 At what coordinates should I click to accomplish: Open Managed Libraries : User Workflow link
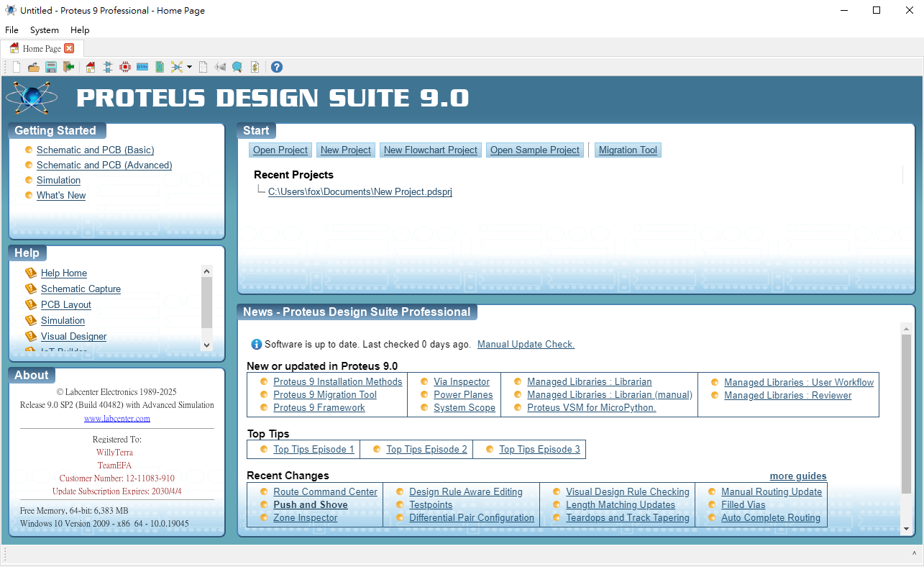coord(799,382)
